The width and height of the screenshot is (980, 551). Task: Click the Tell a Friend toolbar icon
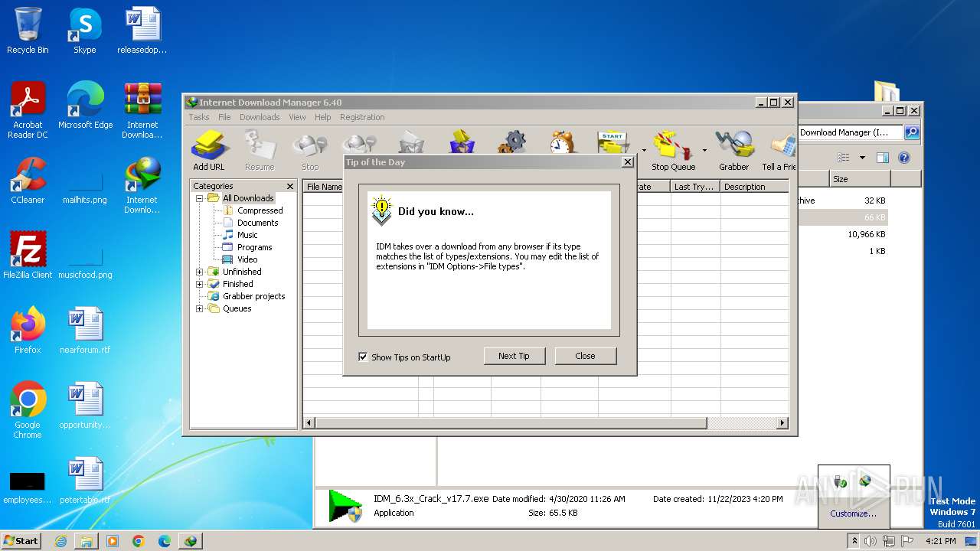click(779, 150)
